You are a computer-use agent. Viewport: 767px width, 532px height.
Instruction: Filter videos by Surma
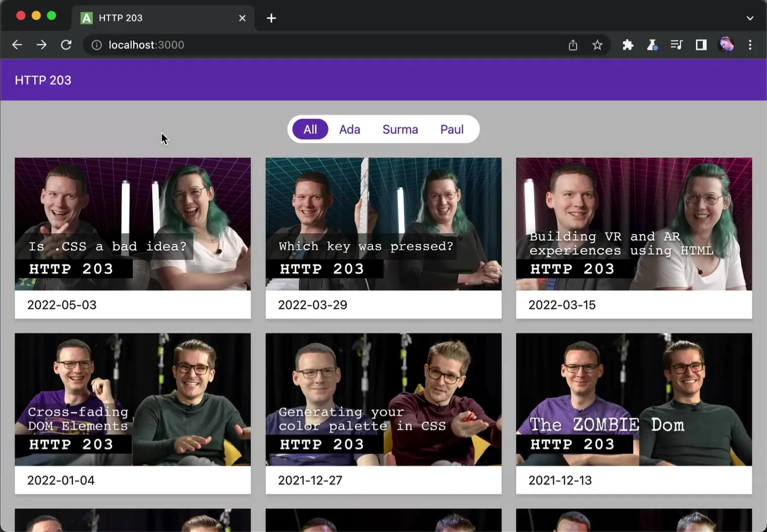point(400,129)
